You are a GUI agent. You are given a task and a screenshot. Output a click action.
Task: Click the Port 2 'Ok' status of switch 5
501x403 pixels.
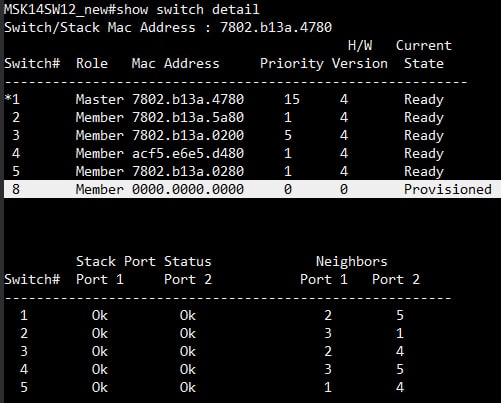(x=188, y=387)
